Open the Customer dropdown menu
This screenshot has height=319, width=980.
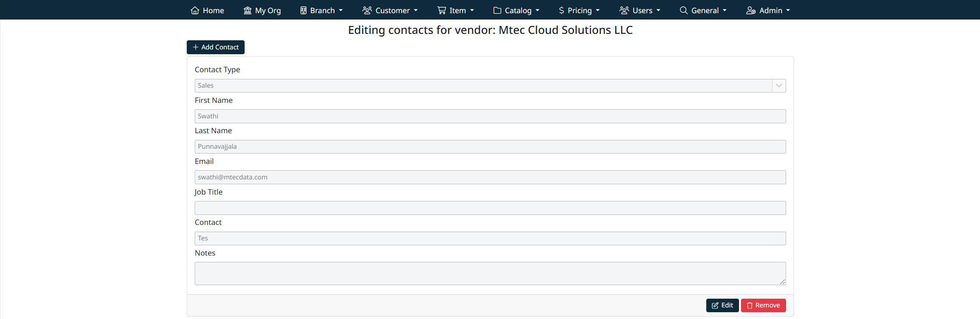click(390, 10)
